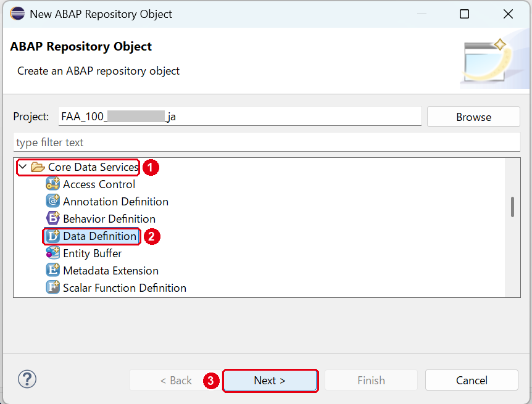The width and height of the screenshot is (532, 404).
Task: Select Metadata Extension in the list
Action: [110, 271]
